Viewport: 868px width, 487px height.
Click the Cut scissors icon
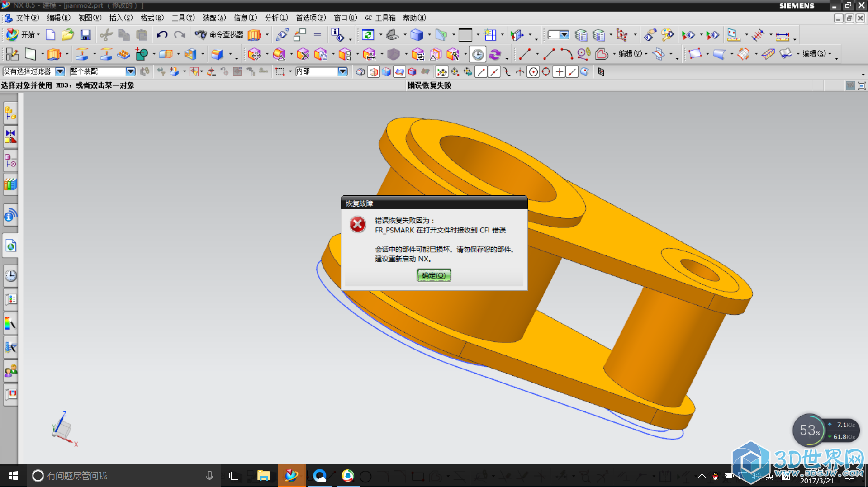click(x=106, y=35)
